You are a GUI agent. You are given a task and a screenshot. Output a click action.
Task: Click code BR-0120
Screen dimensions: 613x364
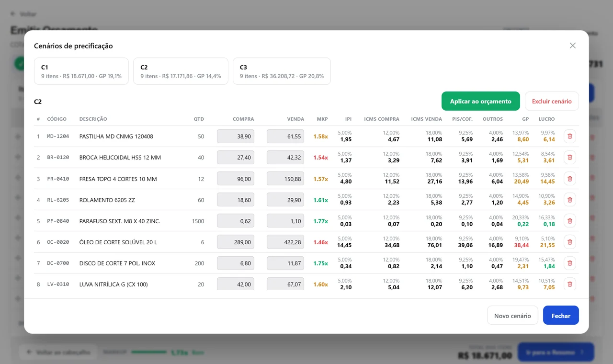(58, 158)
